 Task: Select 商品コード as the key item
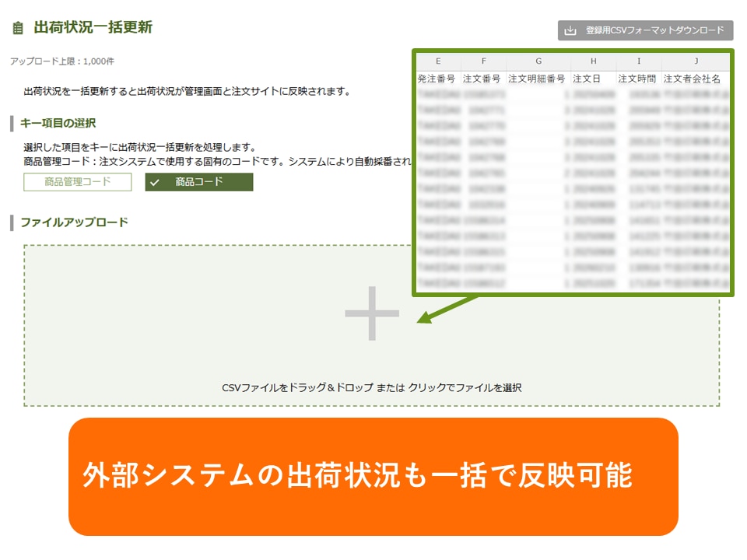[x=198, y=182]
